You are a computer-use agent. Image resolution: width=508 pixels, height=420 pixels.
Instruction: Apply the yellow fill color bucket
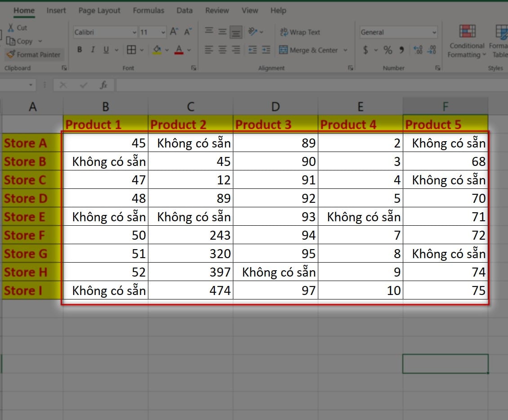[x=157, y=50]
